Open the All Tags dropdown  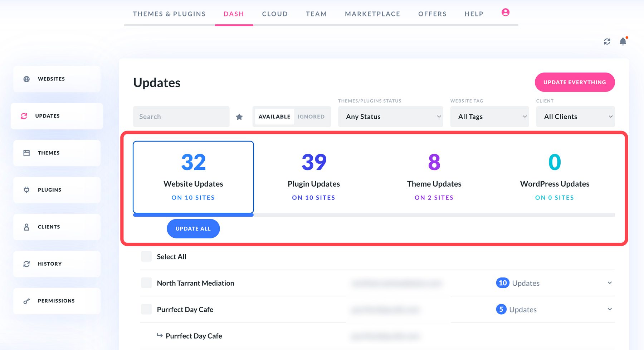click(x=489, y=116)
